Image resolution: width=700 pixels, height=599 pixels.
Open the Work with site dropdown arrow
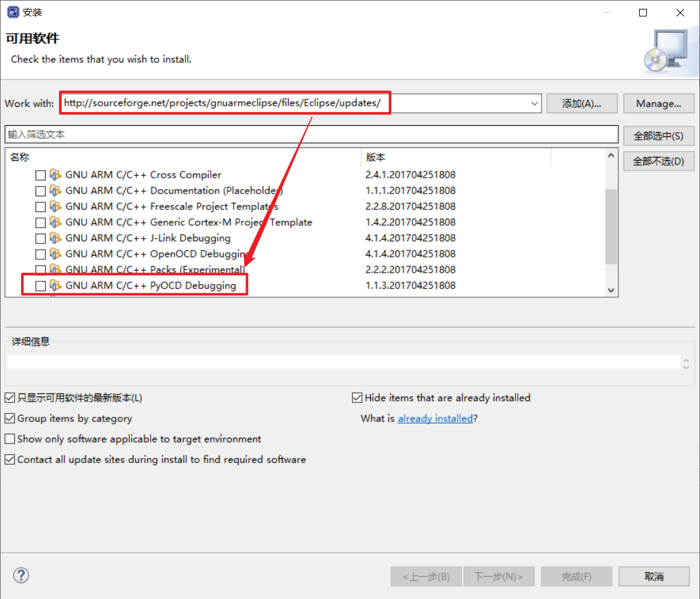click(x=534, y=104)
